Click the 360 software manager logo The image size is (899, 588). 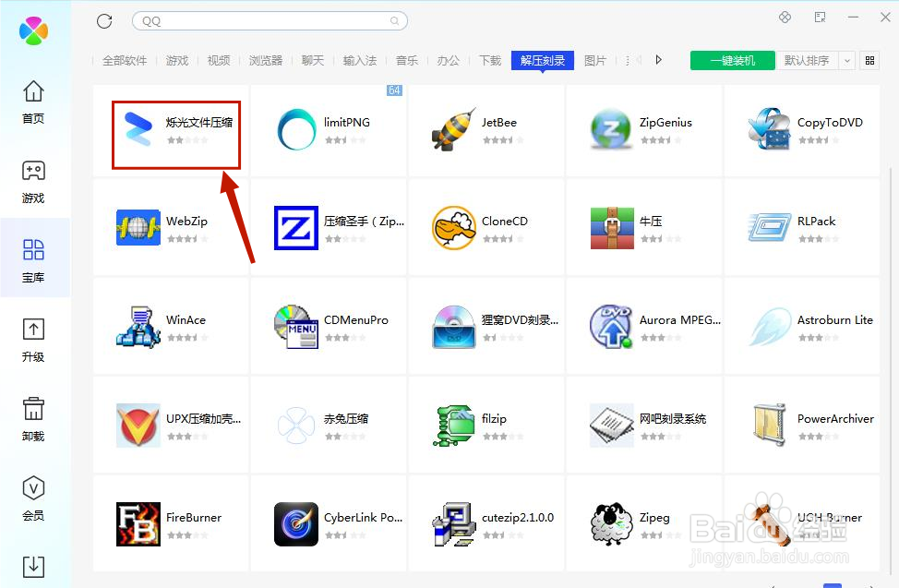pos(33,30)
